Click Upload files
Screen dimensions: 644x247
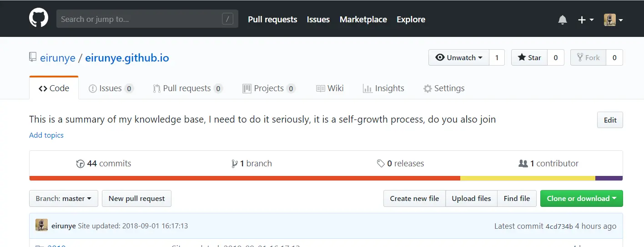(471, 199)
